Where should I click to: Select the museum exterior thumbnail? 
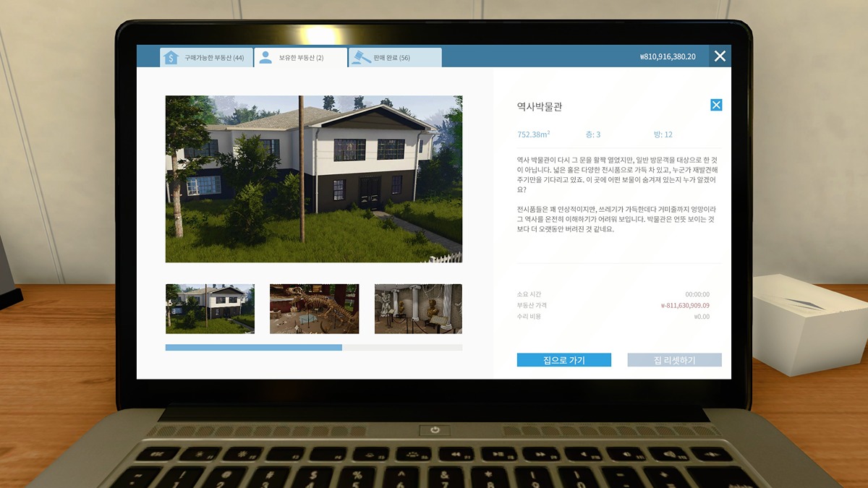(210, 309)
